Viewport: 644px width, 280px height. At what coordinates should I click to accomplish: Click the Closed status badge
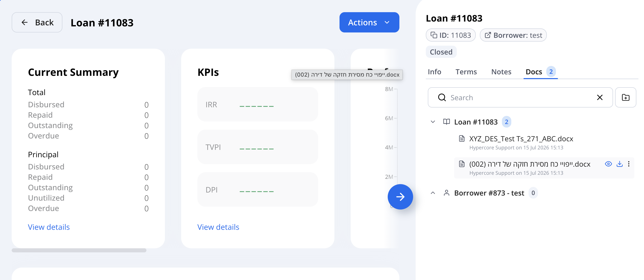pos(441,52)
